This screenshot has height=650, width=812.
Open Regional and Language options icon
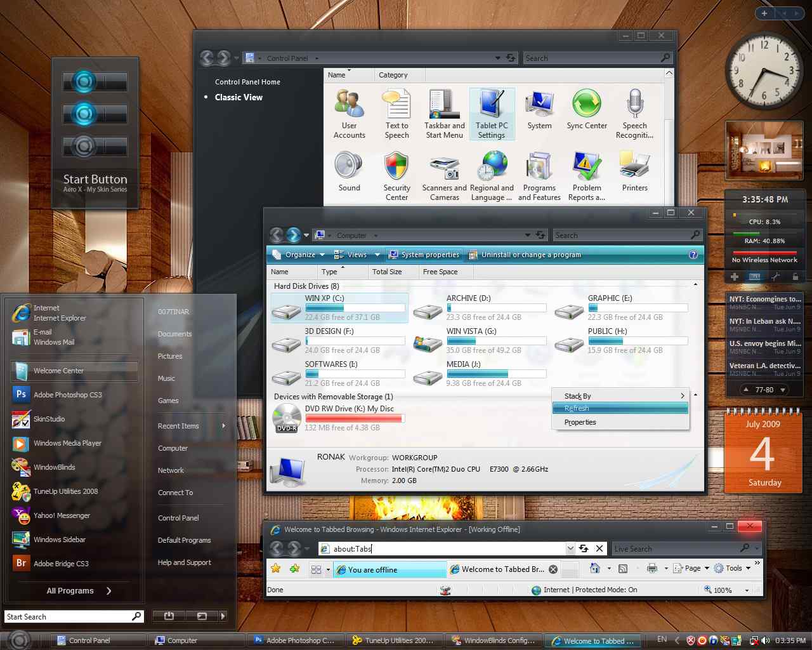coord(492,176)
